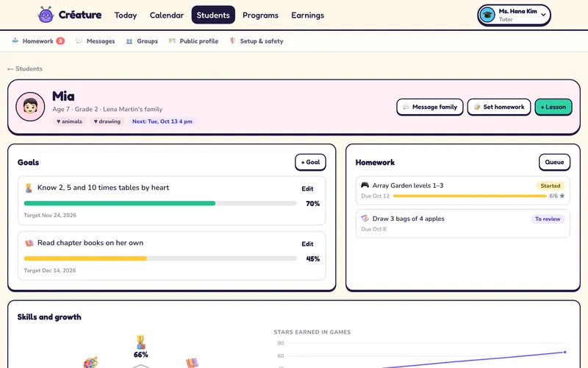Click the Next: Tue, Oct 13 4 pm chip
Image resolution: width=588 pixels, height=368 pixels.
tap(162, 121)
